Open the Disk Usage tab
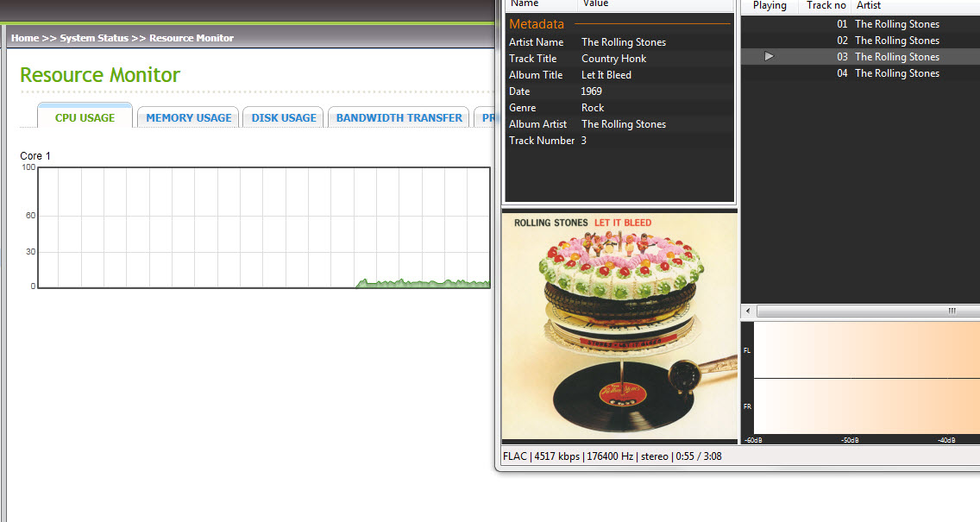The height and width of the screenshot is (522, 980). click(284, 117)
